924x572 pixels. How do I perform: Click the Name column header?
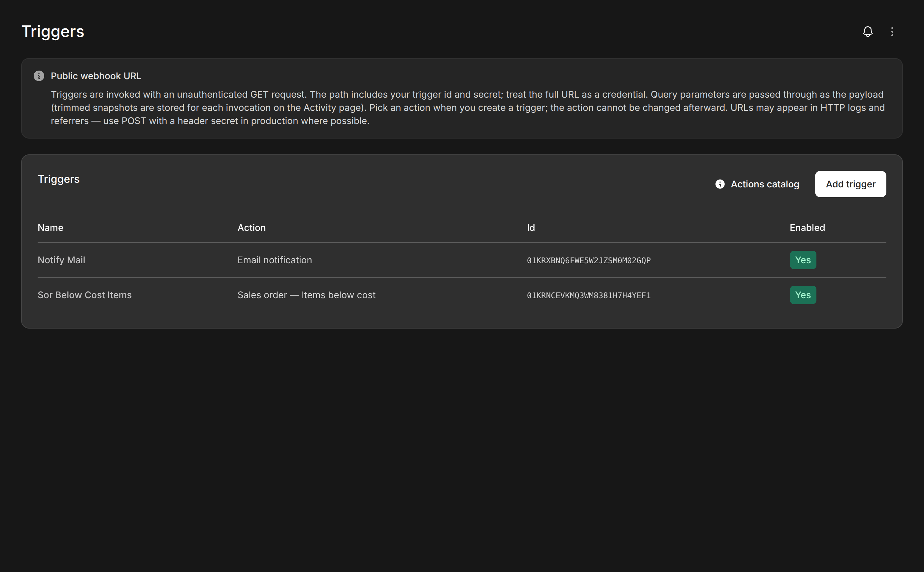pyautogui.click(x=51, y=228)
